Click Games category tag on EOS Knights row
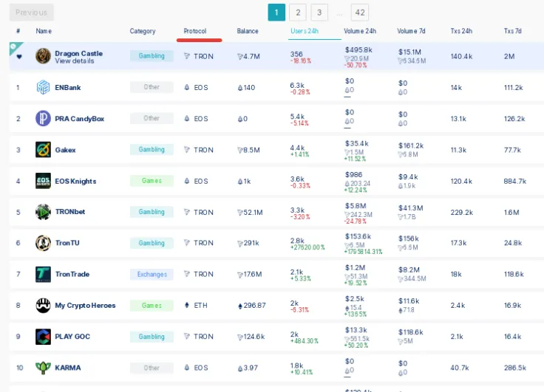 click(152, 181)
